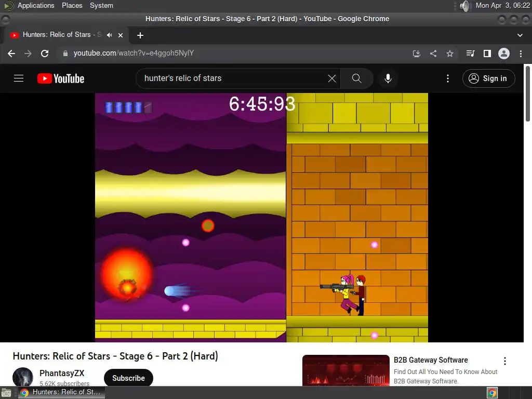
Task: Click the 5.62K subscribers text
Action: click(64, 383)
